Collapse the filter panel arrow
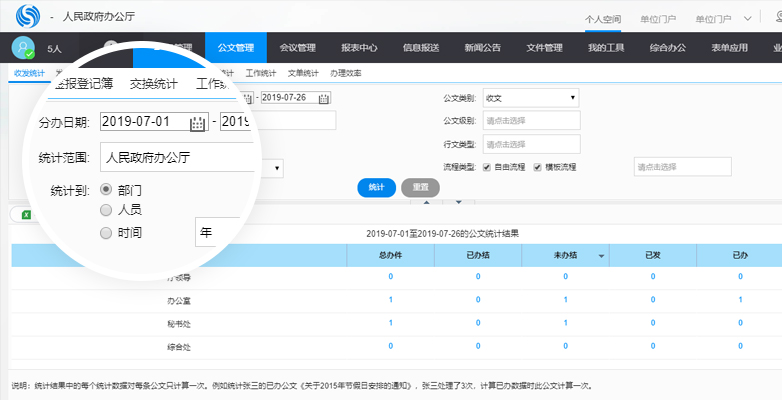This screenshot has width=782, height=400. click(x=427, y=202)
